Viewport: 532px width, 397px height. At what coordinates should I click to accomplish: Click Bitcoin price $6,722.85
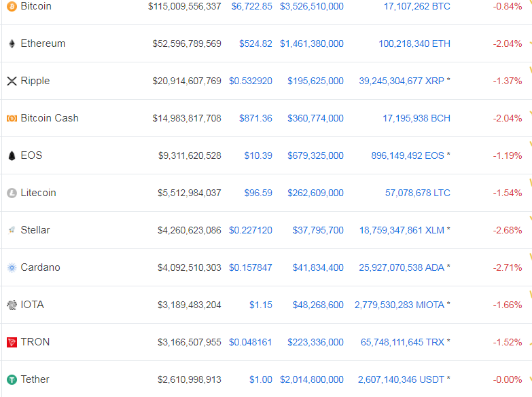(x=252, y=6)
